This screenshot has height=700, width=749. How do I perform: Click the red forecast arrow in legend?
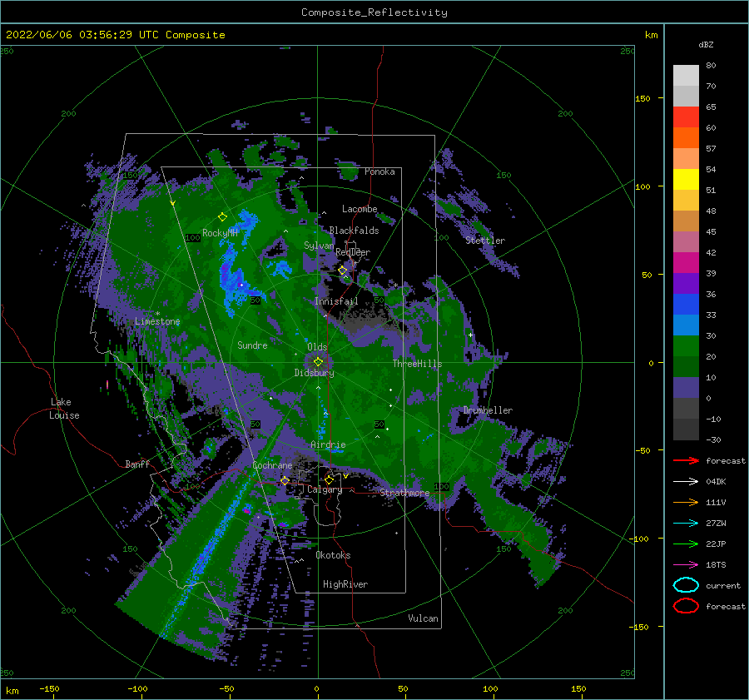coord(686,460)
